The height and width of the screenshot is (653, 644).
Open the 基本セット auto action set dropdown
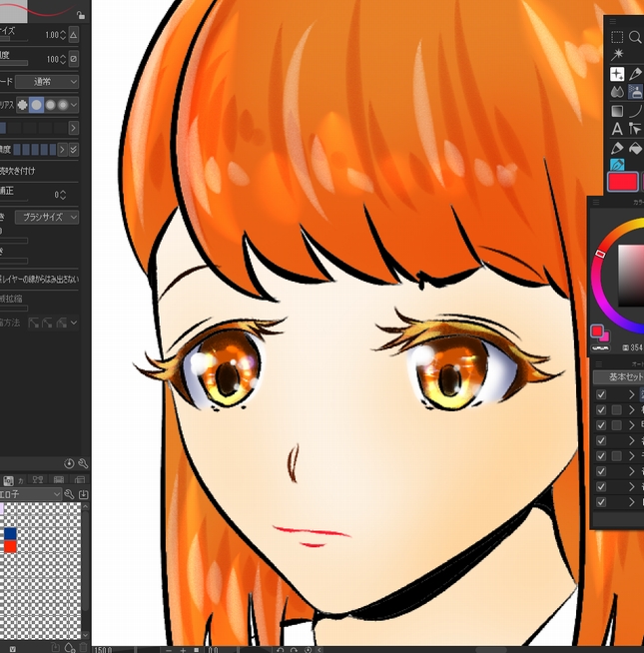pyautogui.click(x=618, y=376)
